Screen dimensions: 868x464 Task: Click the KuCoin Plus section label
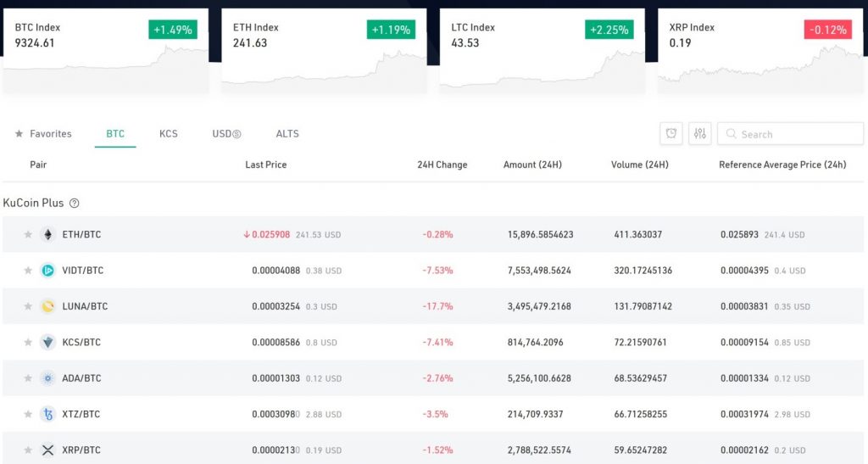(33, 204)
